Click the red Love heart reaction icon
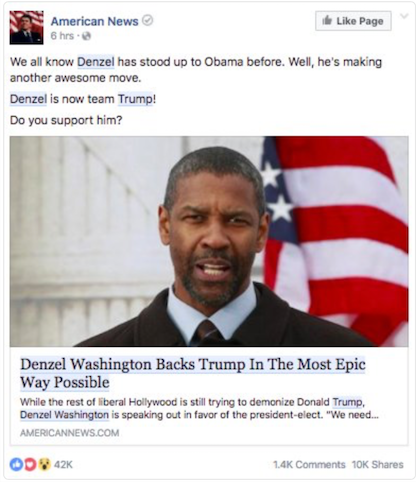Image resolution: width=416 pixels, height=482 pixels. (x=30, y=464)
